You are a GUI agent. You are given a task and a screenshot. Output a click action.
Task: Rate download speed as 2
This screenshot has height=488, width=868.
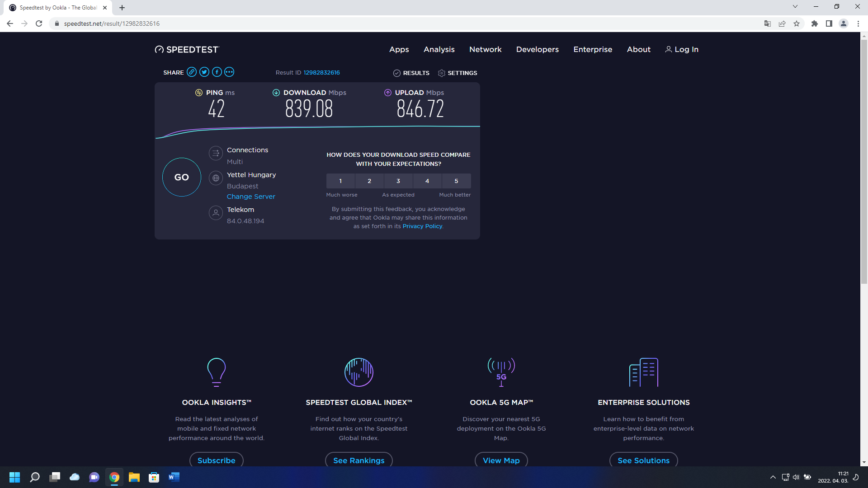click(369, 181)
